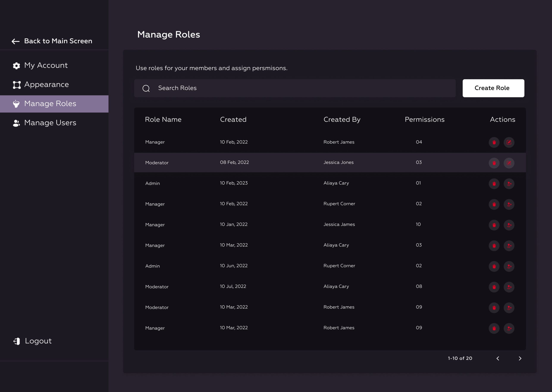Select Manage Roles sidebar item

[x=50, y=104]
